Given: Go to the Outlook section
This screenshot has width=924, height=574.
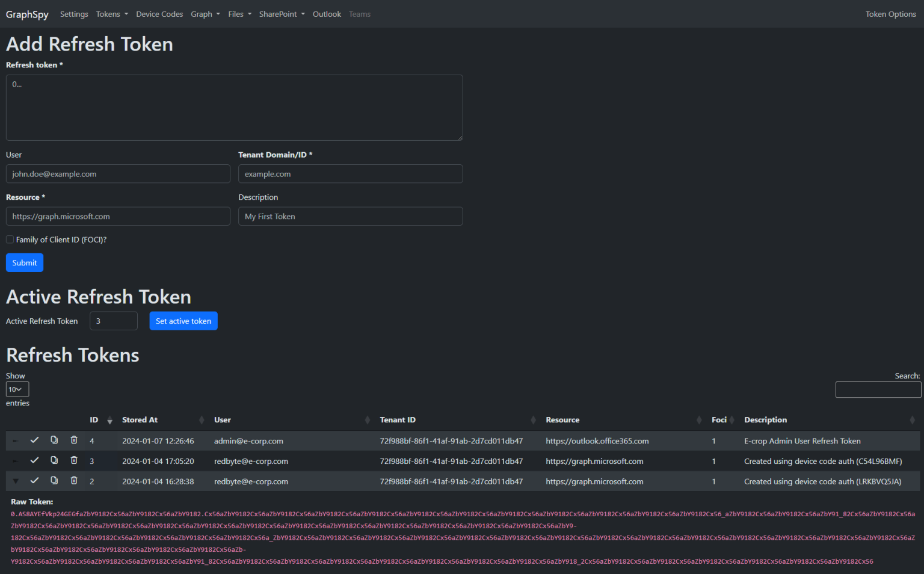Looking at the screenshot, I should pos(327,14).
